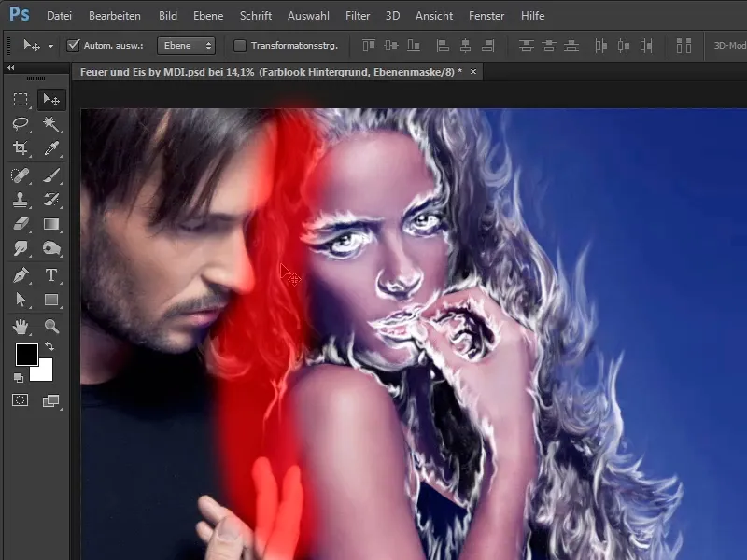Image resolution: width=747 pixels, height=560 pixels.
Task: Align right edges of layers
Action: point(487,46)
